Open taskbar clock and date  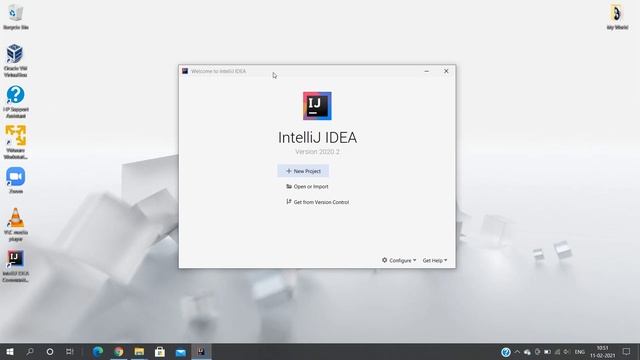pos(602,352)
